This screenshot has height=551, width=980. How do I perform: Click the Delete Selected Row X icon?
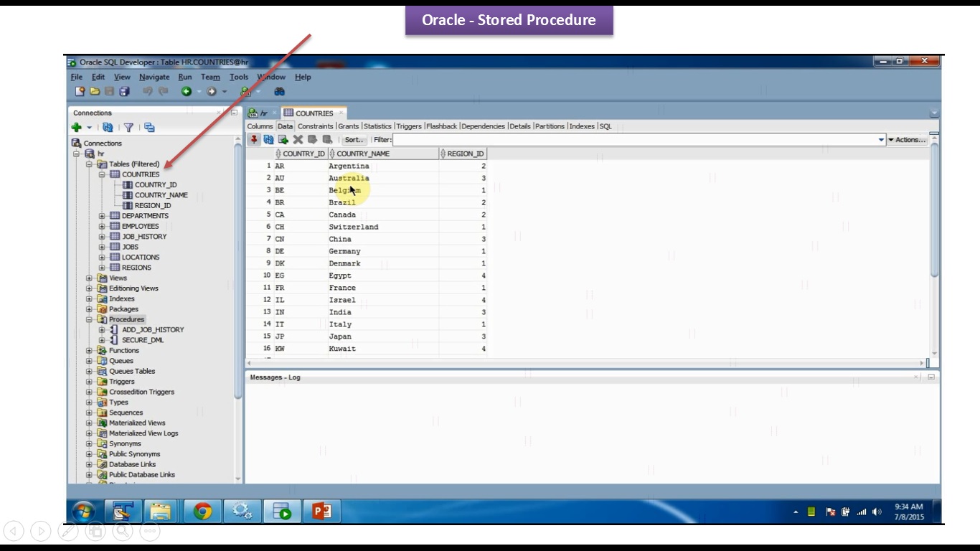click(x=298, y=139)
